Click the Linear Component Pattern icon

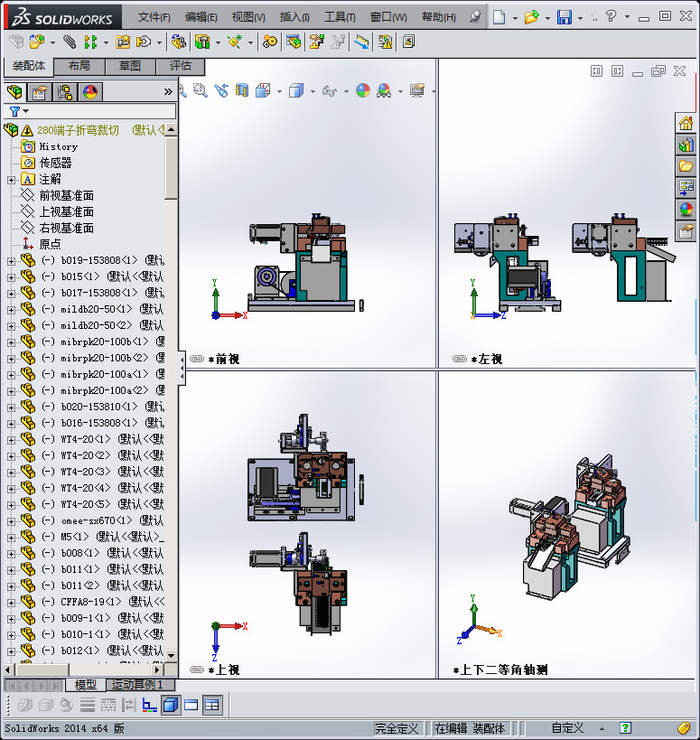tap(89, 42)
